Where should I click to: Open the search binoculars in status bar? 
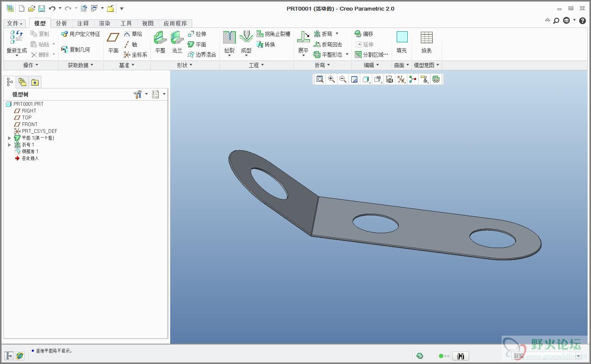461,356
